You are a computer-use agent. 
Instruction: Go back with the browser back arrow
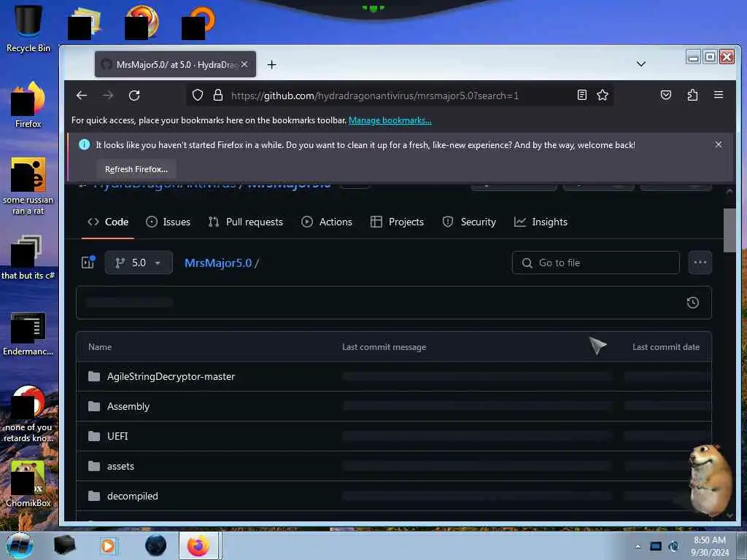pos(82,96)
